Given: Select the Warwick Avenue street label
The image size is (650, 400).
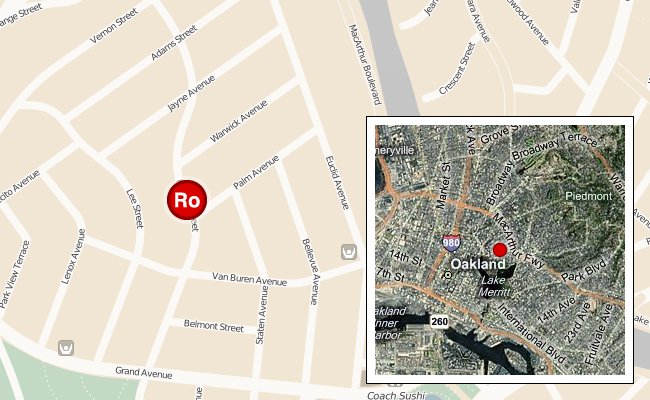Looking at the screenshot, I should coord(238,121).
